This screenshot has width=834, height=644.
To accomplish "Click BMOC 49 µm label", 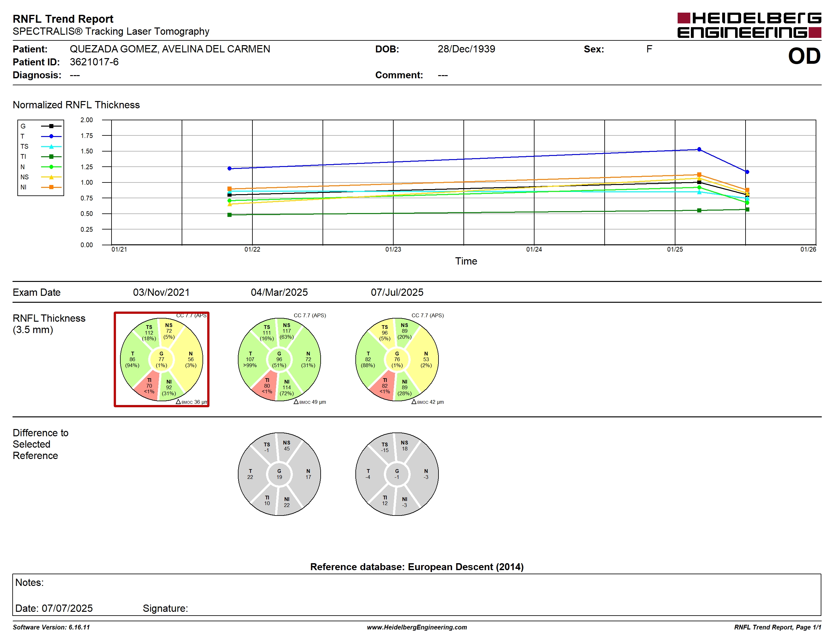I will pos(310,402).
